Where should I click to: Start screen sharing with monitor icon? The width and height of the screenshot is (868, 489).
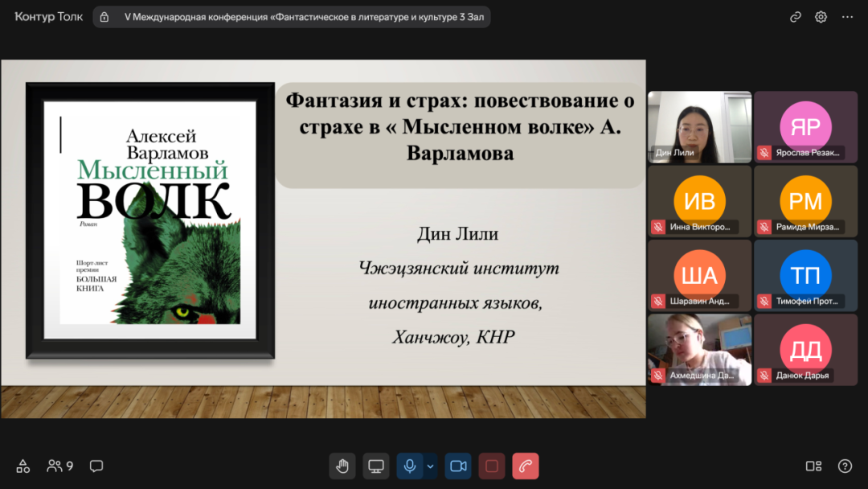[x=376, y=466]
